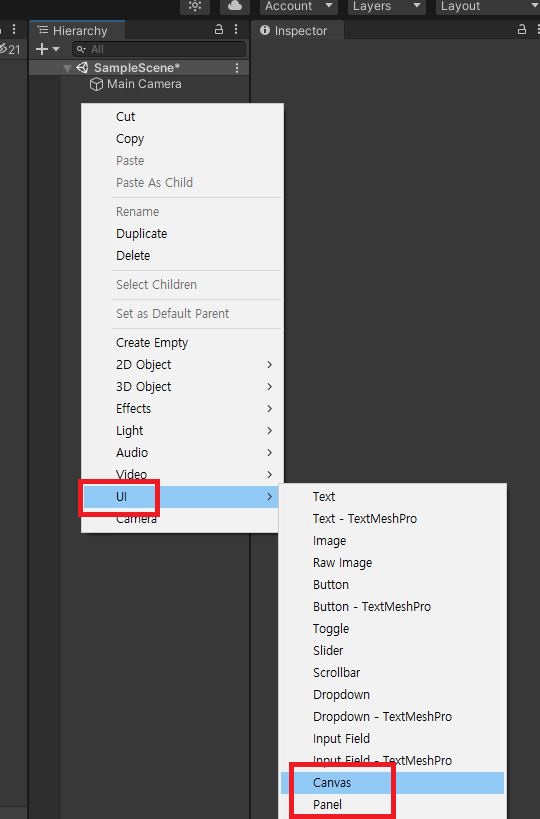Choose Camera from the context menu
540x819 pixels.
[182, 519]
